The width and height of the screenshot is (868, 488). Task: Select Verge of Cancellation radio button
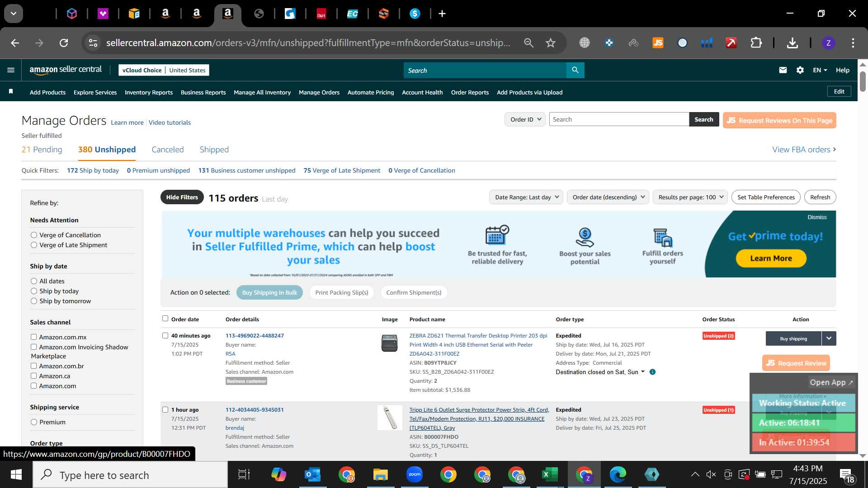click(x=34, y=235)
